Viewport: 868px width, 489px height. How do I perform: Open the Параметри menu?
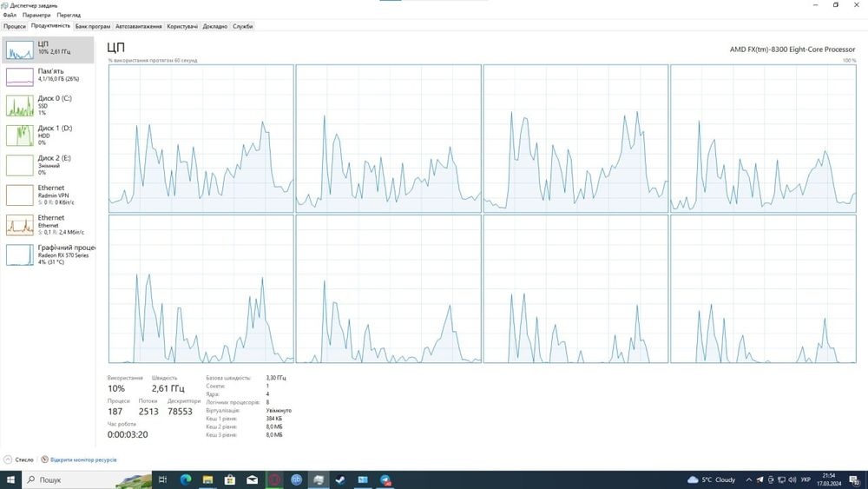pyautogui.click(x=36, y=15)
